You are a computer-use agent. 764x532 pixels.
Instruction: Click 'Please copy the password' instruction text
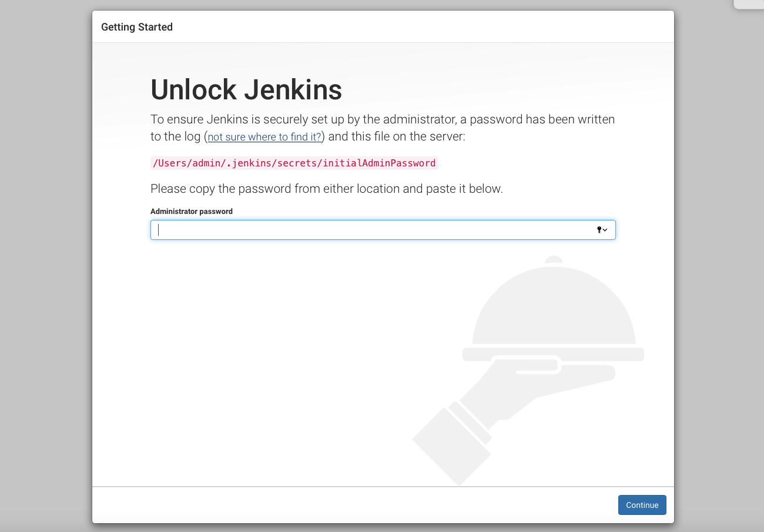click(x=327, y=189)
